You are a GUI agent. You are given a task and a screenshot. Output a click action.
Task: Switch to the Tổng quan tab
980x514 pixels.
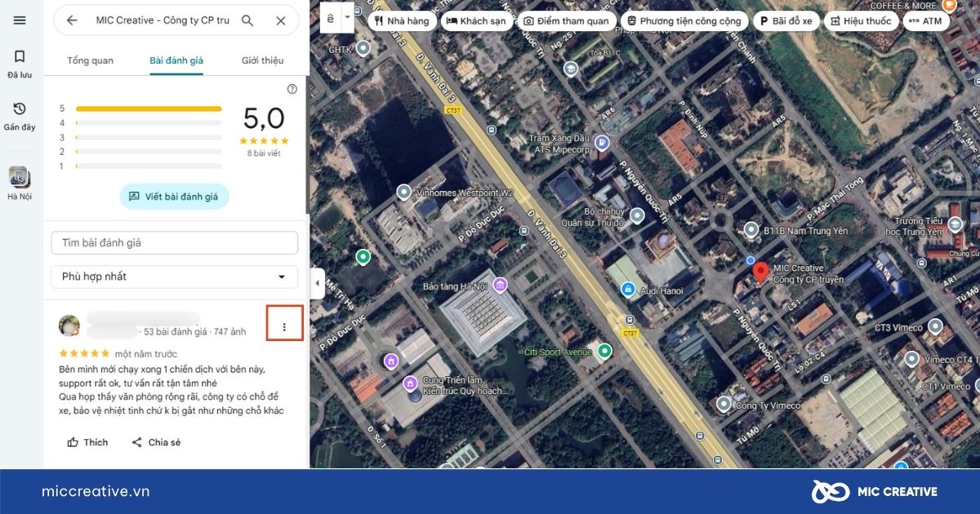coord(90,60)
